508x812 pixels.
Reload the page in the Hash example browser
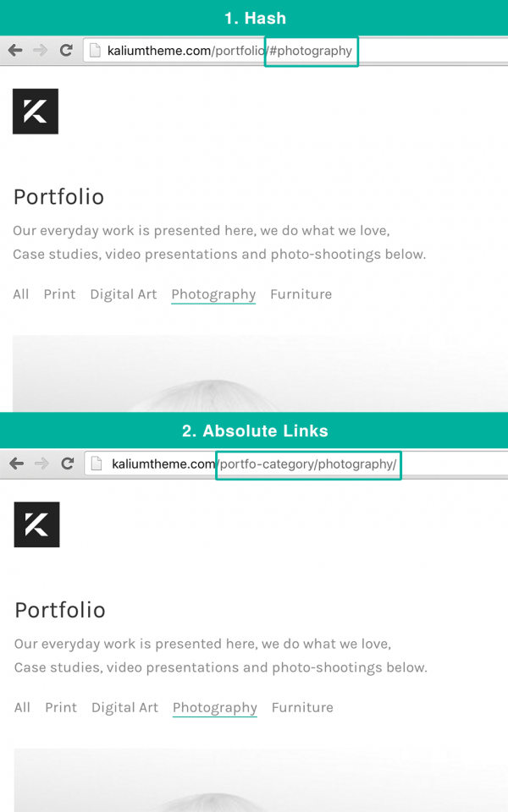tap(66, 50)
